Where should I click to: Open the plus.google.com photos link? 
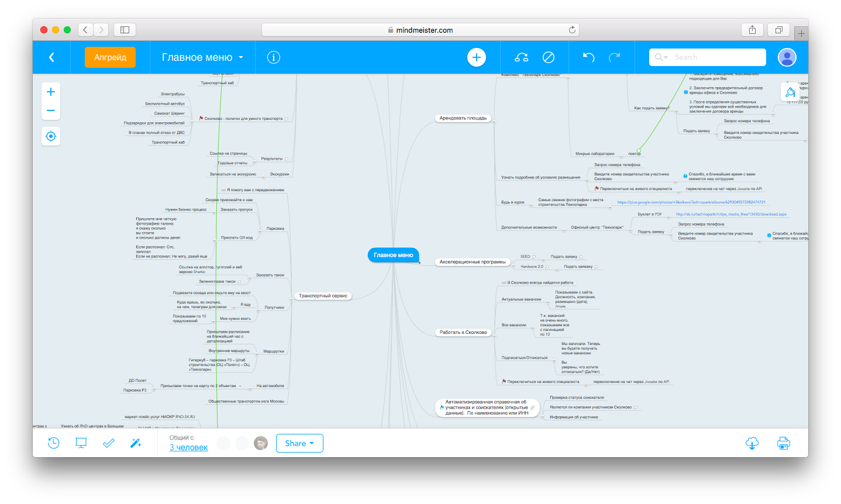[691, 202]
